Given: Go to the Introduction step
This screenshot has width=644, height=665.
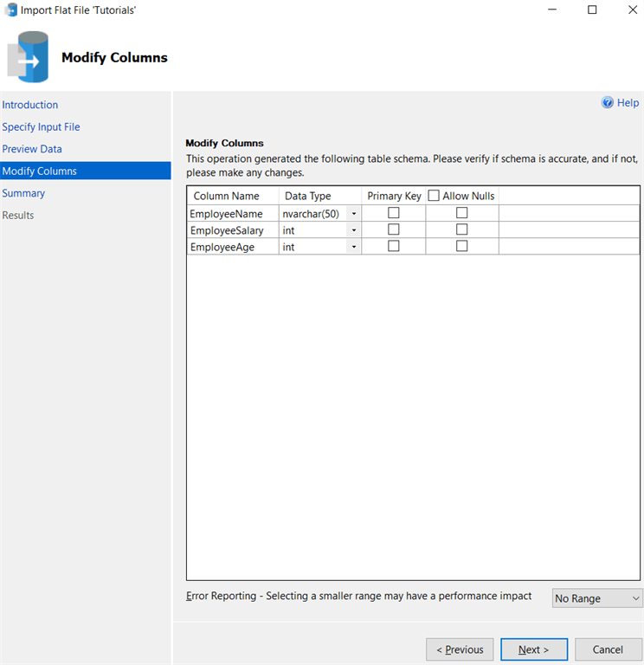Looking at the screenshot, I should click(x=30, y=105).
